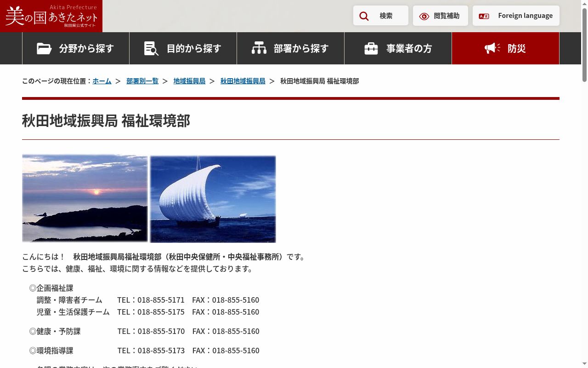Open the 検索 search button label
The height and width of the screenshot is (368, 588).
(x=386, y=16)
